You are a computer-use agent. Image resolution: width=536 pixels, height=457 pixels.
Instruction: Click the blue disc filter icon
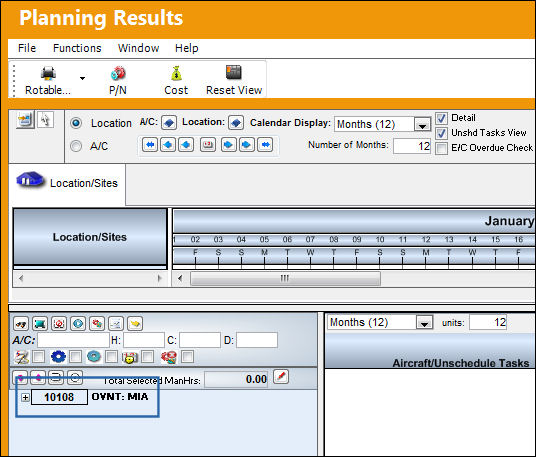click(94, 357)
